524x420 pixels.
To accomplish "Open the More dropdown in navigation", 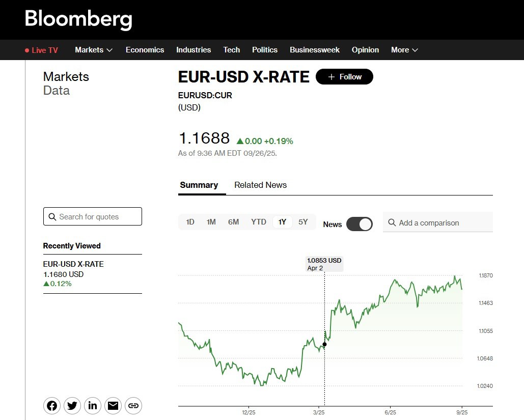I will 404,50.
